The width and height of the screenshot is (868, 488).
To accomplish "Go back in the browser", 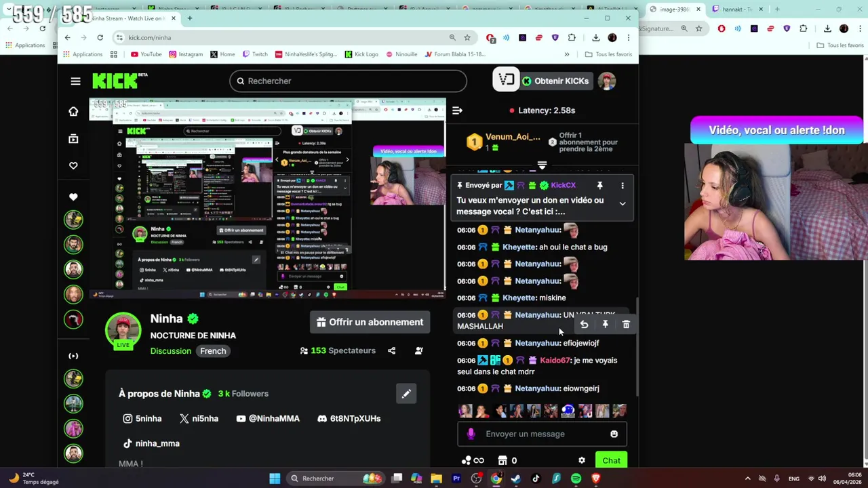I will (x=67, y=37).
